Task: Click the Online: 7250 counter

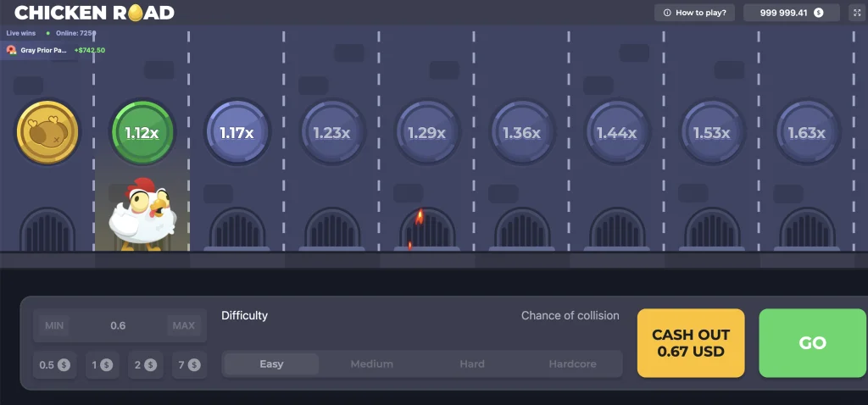Action: point(75,33)
